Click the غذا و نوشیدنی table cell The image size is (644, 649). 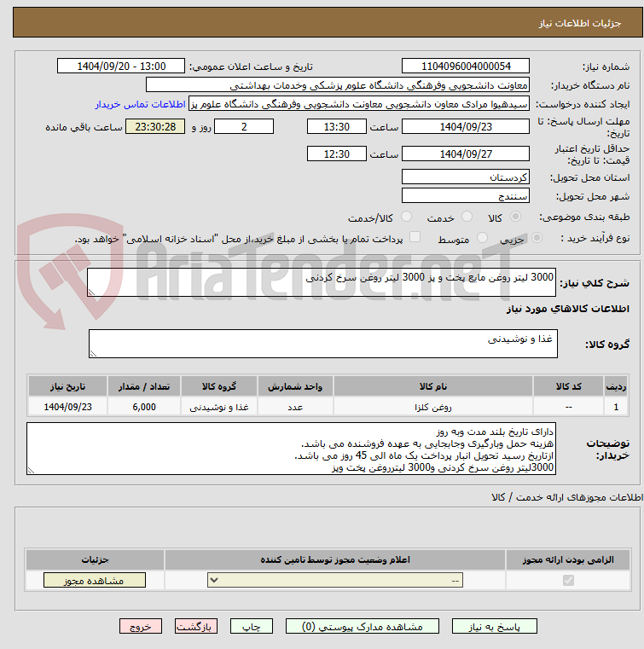click(219, 407)
